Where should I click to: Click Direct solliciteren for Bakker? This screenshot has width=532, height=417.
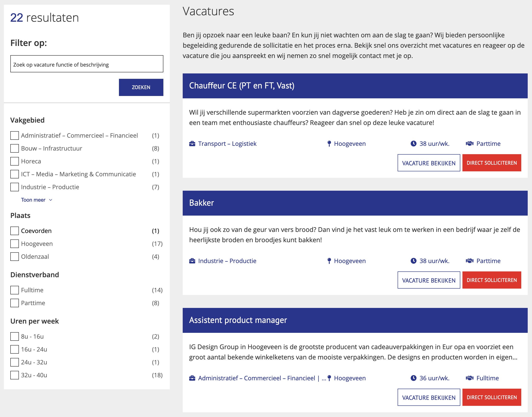click(492, 280)
